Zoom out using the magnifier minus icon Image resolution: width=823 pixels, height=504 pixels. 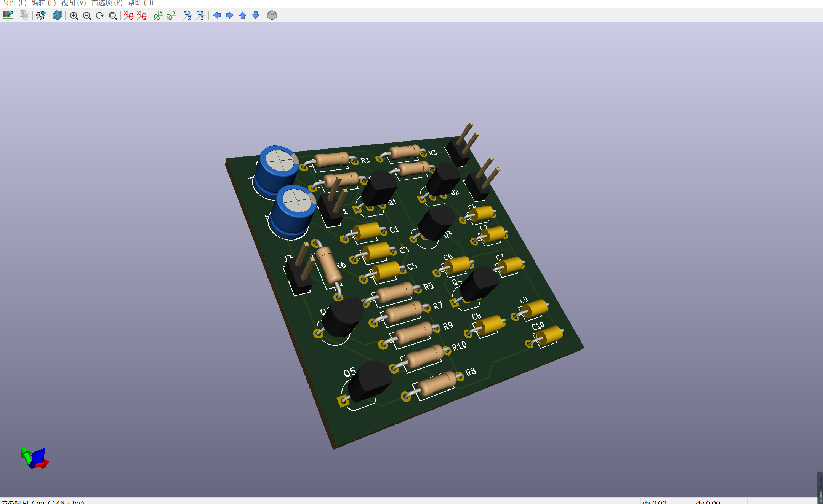[x=87, y=15]
